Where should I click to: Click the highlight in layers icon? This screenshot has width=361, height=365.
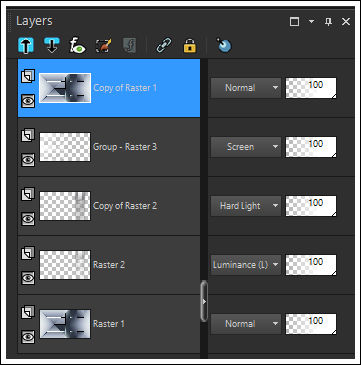[224, 45]
